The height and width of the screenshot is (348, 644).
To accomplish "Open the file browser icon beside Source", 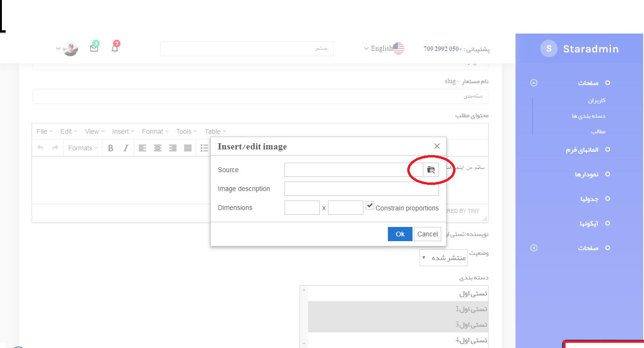I will (x=431, y=170).
